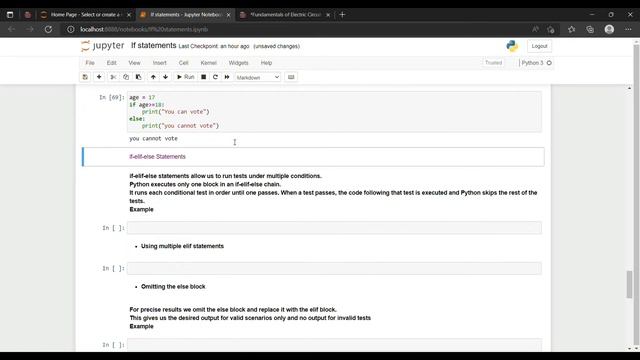Open the browser Read aloud icon

pos(535,29)
